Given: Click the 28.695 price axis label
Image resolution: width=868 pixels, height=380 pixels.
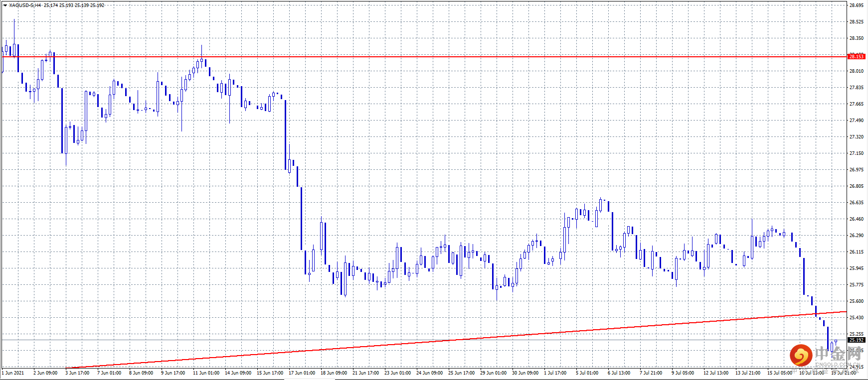Looking at the screenshot, I should (x=857, y=5).
